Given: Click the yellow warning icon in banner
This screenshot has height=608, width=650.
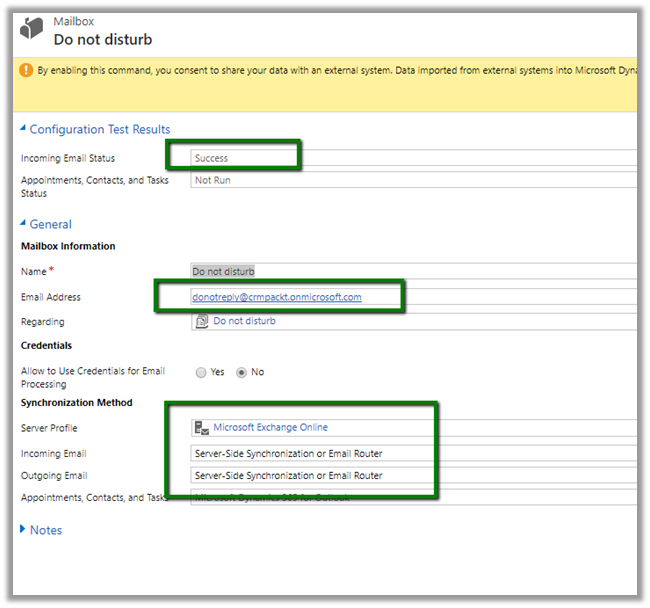Looking at the screenshot, I should tap(26, 71).
